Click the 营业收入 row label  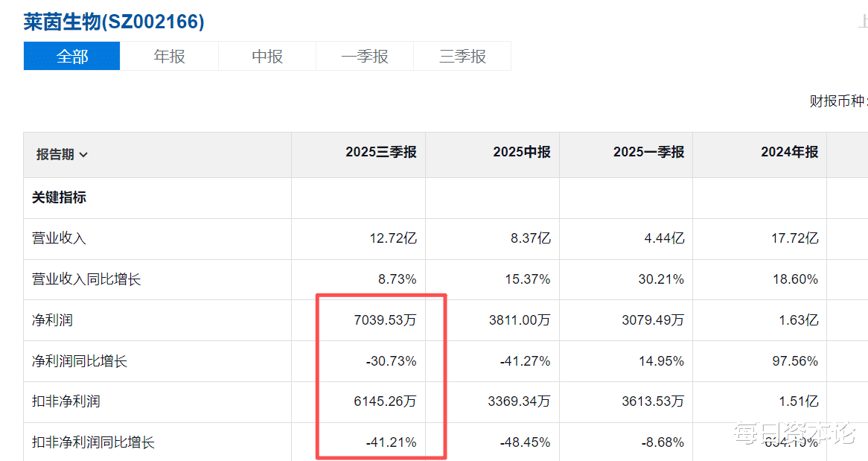[x=59, y=239]
